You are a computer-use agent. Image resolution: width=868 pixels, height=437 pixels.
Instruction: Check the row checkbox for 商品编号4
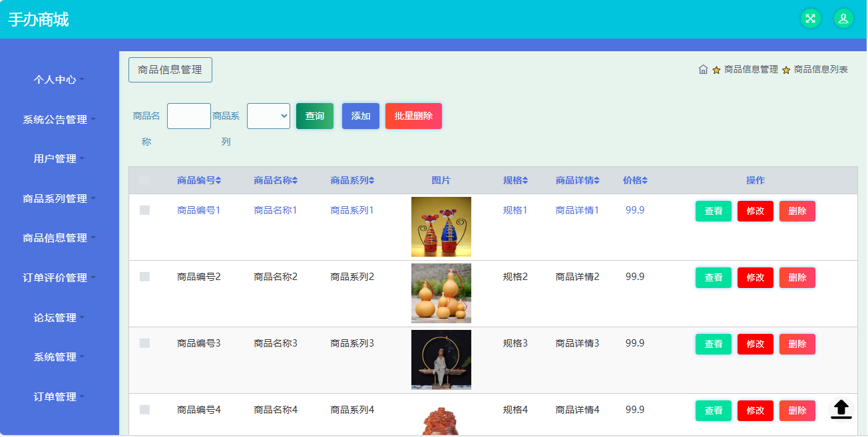pyautogui.click(x=144, y=410)
